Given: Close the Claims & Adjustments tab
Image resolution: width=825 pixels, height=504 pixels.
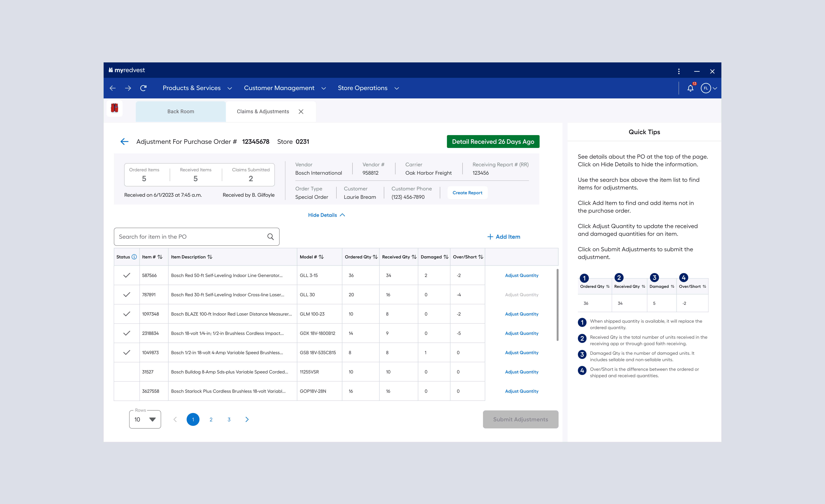Looking at the screenshot, I should 301,111.
